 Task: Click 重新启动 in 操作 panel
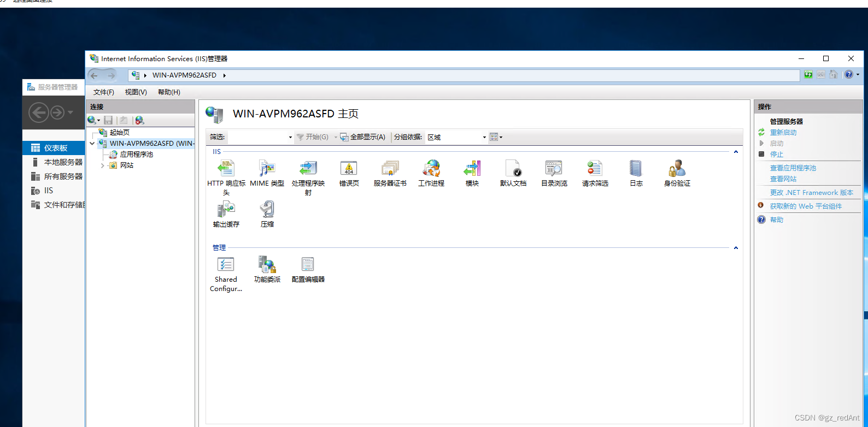tap(783, 133)
